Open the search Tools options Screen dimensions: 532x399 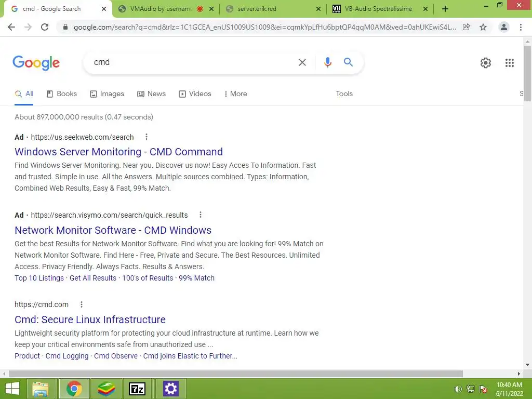tap(344, 94)
